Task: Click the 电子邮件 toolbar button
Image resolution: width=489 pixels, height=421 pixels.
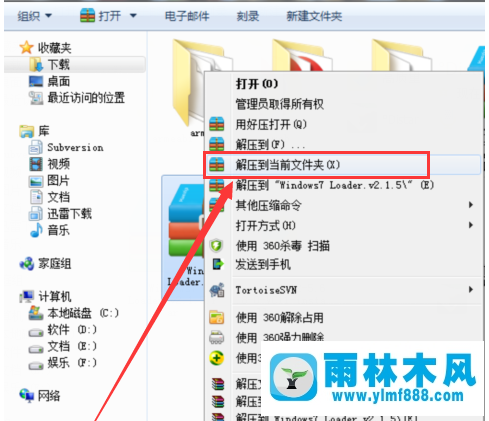Action: tap(187, 16)
